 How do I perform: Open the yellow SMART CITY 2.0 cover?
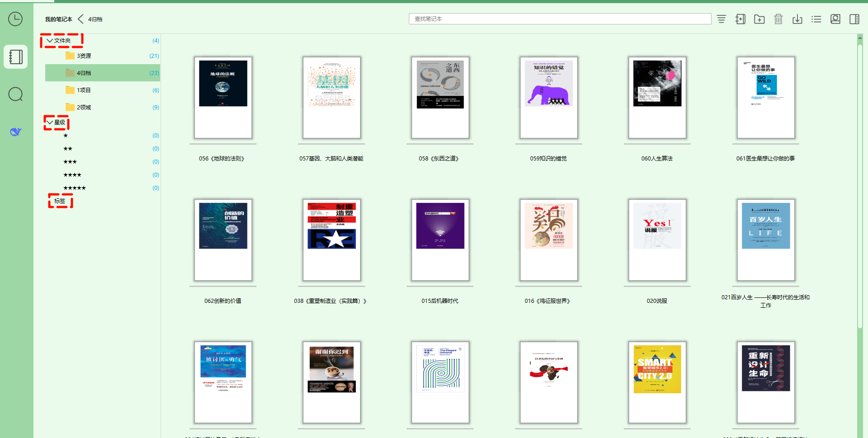coord(657,382)
